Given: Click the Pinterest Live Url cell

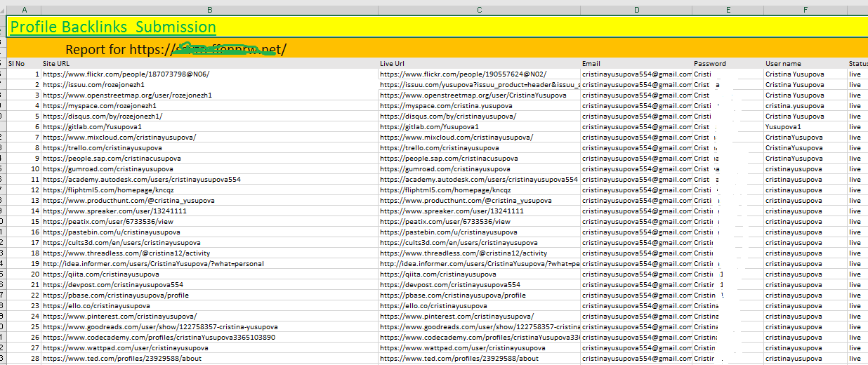Looking at the screenshot, I should pyautogui.click(x=456, y=317).
